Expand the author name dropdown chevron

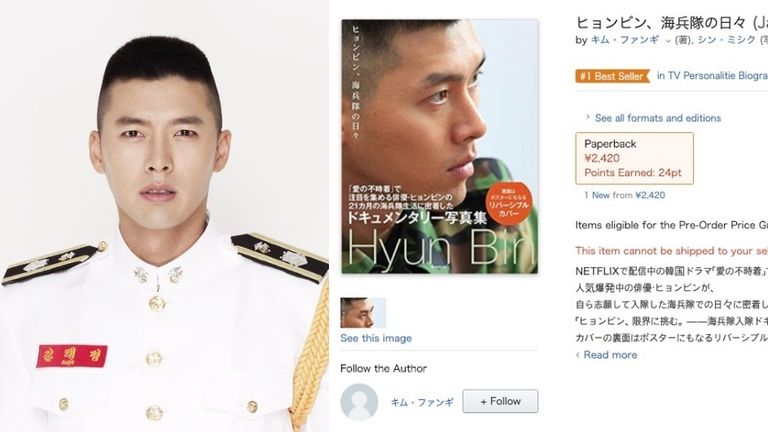pos(668,41)
